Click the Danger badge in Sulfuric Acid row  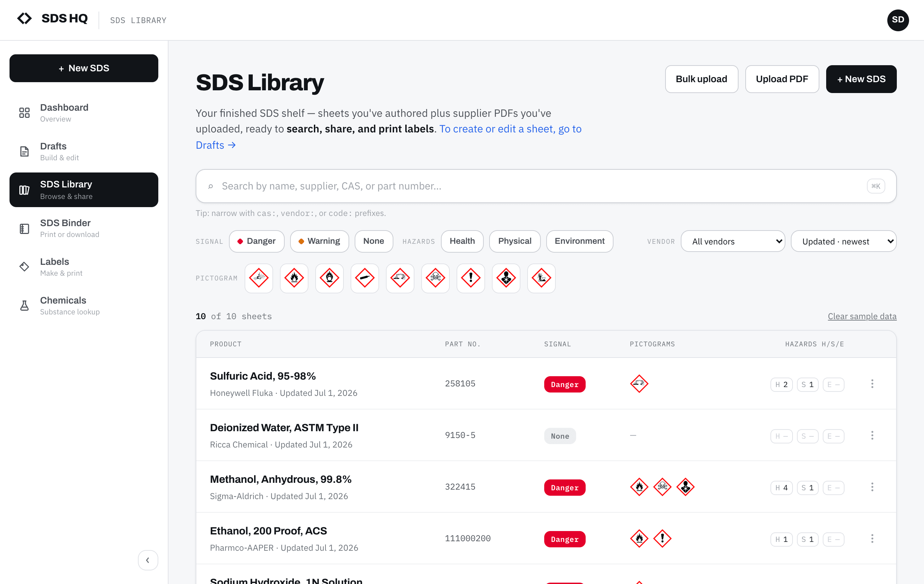pos(565,385)
